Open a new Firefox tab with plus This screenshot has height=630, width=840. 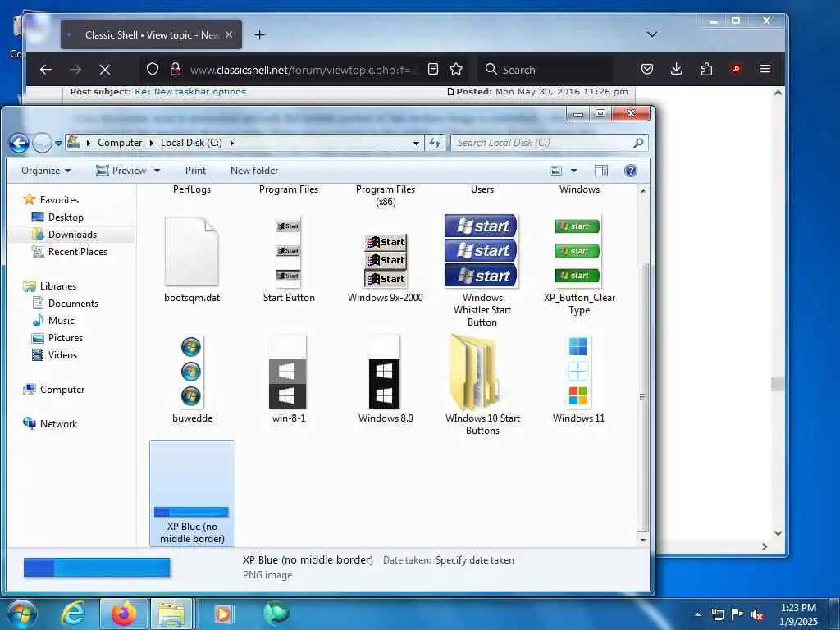[x=259, y=35]
